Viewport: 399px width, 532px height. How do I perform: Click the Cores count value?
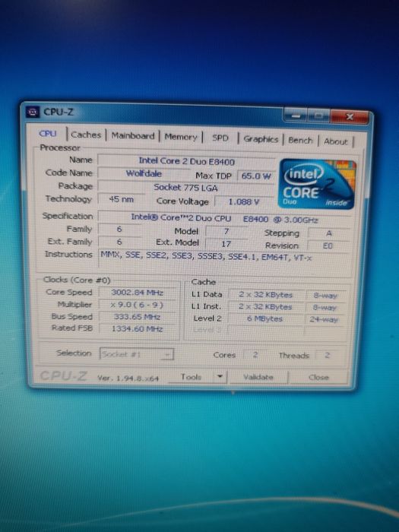[x=255, y=355]
